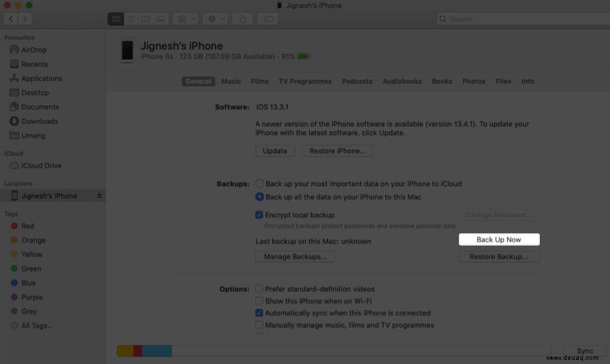Screen dimensions: 610x364
Task: Click the Sync button
Action: [585, 351]
